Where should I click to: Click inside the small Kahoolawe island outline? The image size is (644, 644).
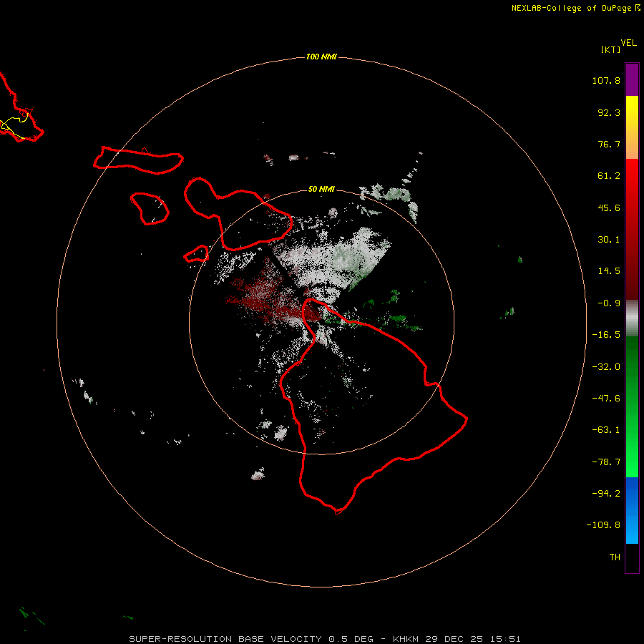[196, 255]
